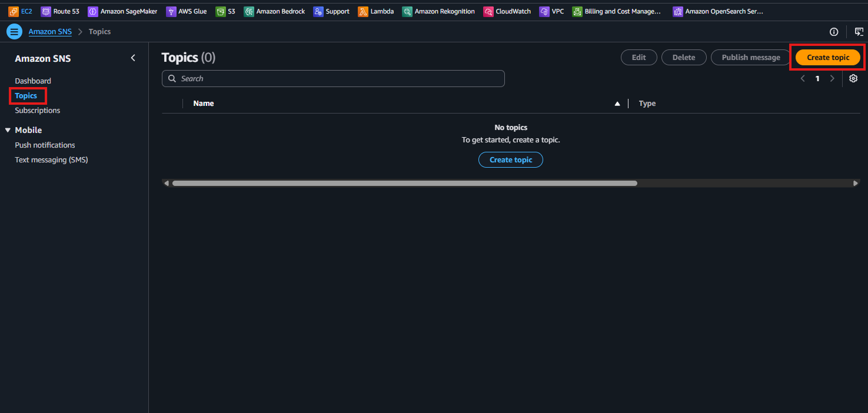The image size is (868, 413).
Task: Open the EC2 service shortcut icon
Action: click(13, 11)
